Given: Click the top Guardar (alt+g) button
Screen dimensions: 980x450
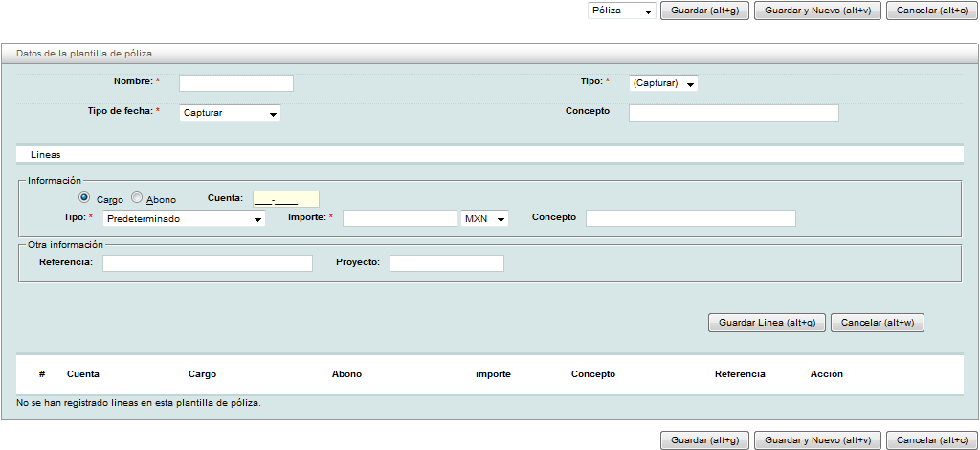Looking at the screenshot, I should pos(705,11).
